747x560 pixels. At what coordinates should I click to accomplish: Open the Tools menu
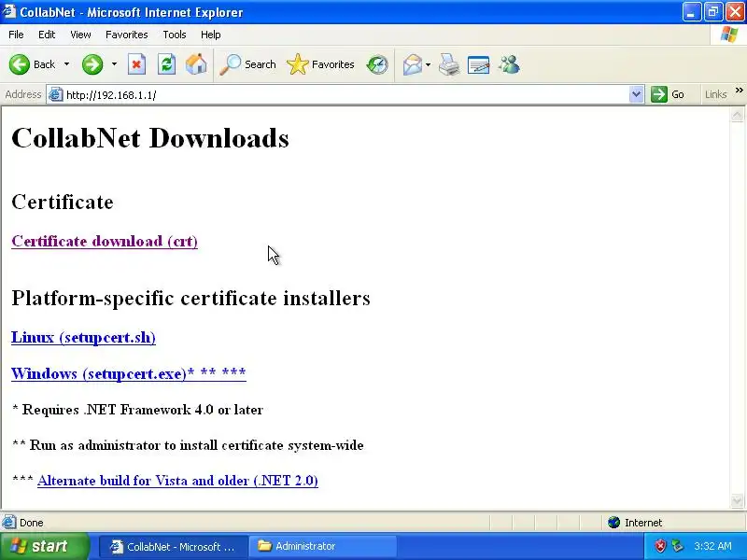[175, 35]
